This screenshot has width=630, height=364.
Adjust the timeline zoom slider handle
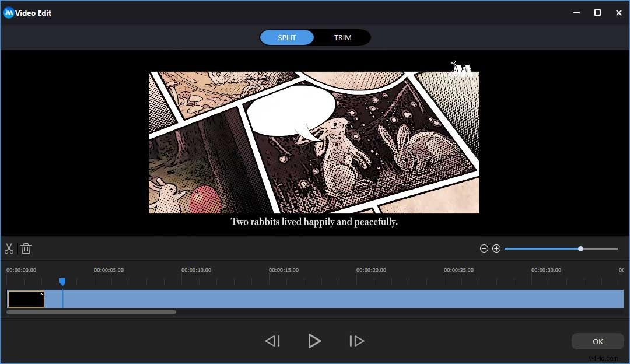coord(580,249)
